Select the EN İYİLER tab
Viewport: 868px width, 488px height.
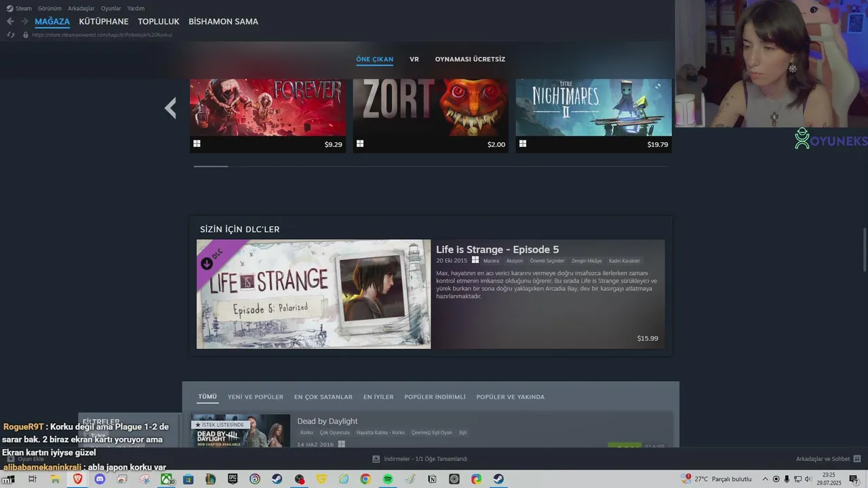pyautogui.click(x=378, y=397)
